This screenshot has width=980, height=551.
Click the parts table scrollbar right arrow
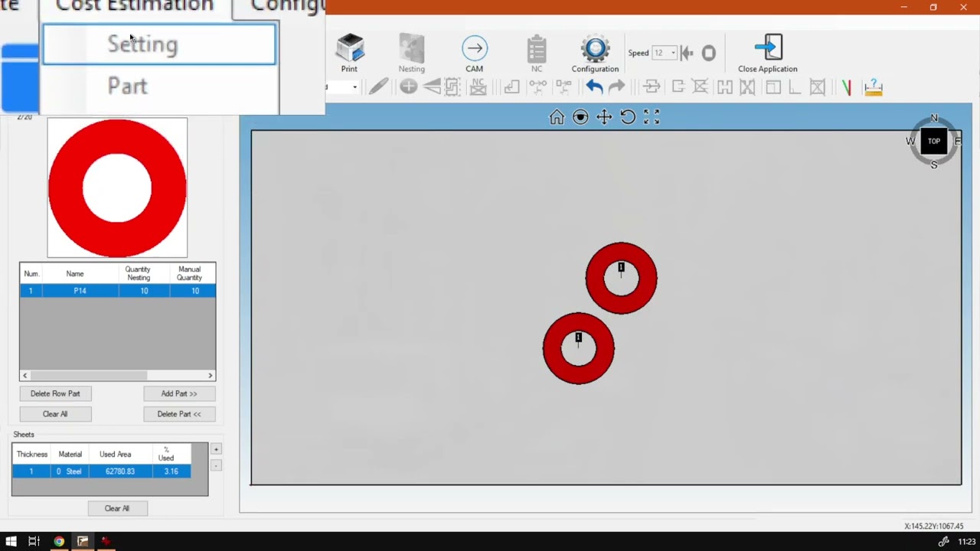(211, 376)
